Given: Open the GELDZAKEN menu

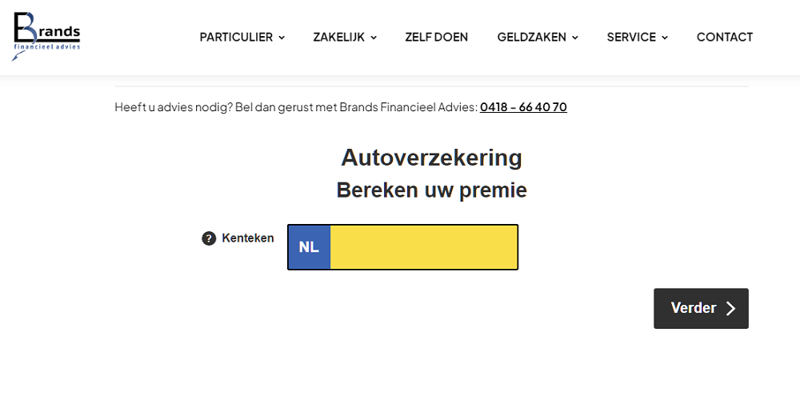Looking at the screenshot, I should [x=531, y=37].
